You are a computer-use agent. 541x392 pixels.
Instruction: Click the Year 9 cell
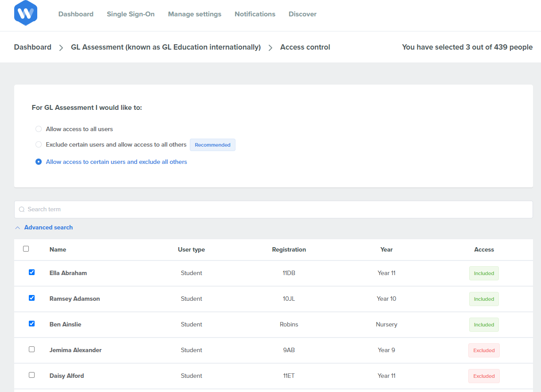387,350
